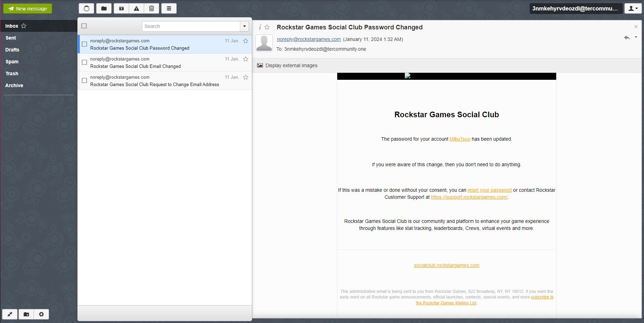Star the open message in reading pane
644x323 pixels.
click(267, 27)
